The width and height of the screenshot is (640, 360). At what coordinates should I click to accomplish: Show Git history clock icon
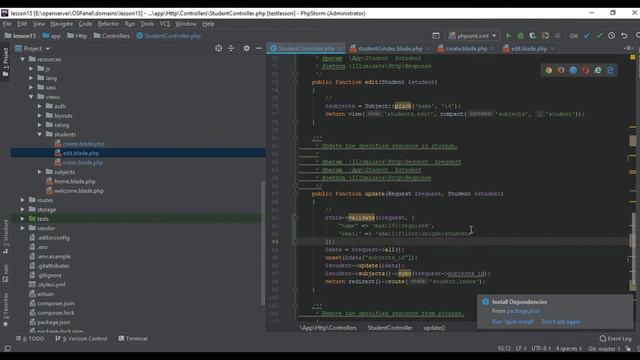611,36
